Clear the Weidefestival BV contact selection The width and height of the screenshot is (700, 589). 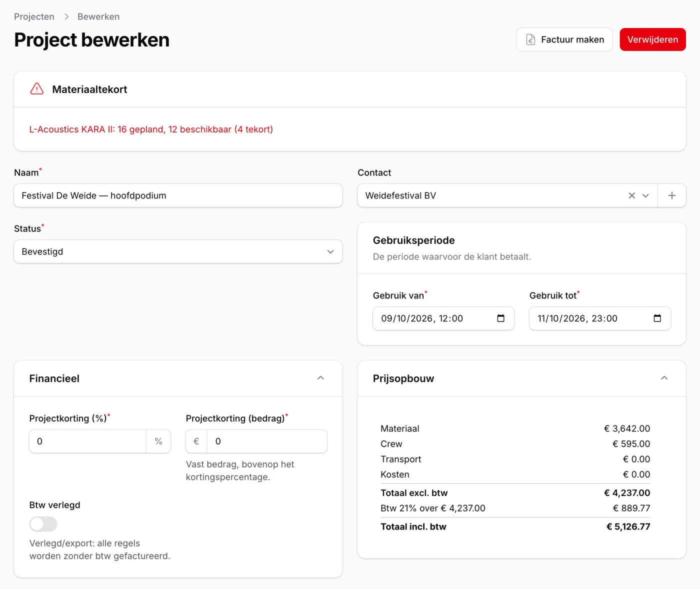click(631, 195)
